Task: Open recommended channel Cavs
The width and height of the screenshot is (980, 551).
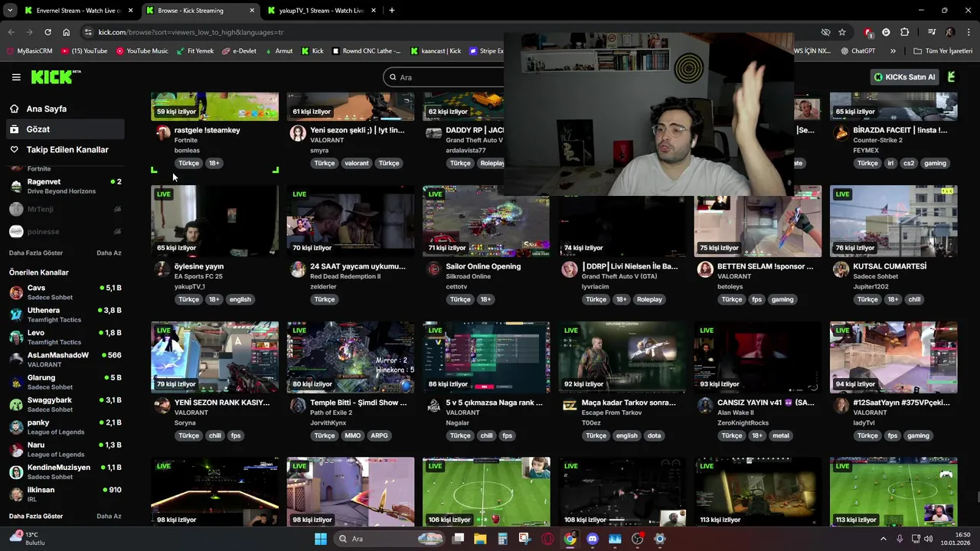Action: pyautogui.click(x=65, y=292)
